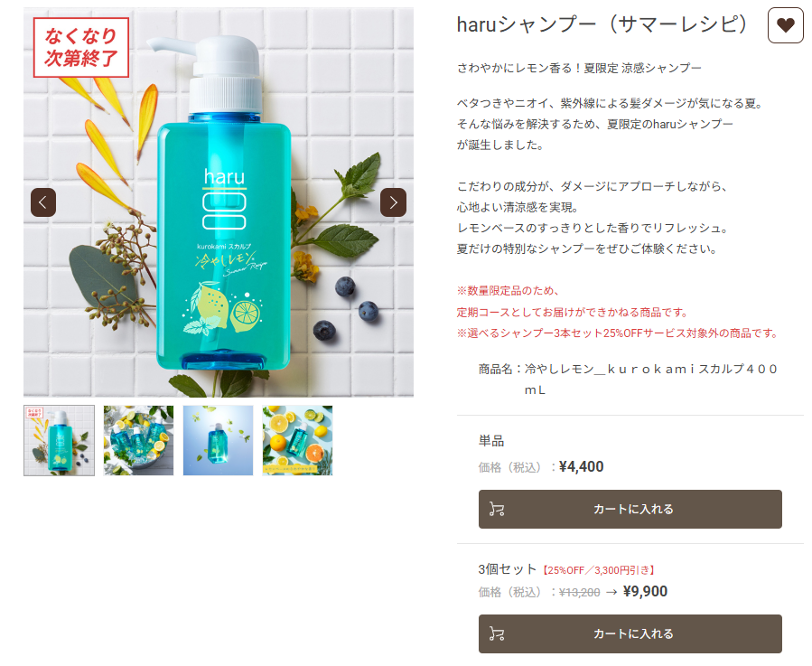Viewport: 812px width, 666px height.
Task: Click the haruシャンプー（サマーレシピ） product title
Action: click(602, 24)
